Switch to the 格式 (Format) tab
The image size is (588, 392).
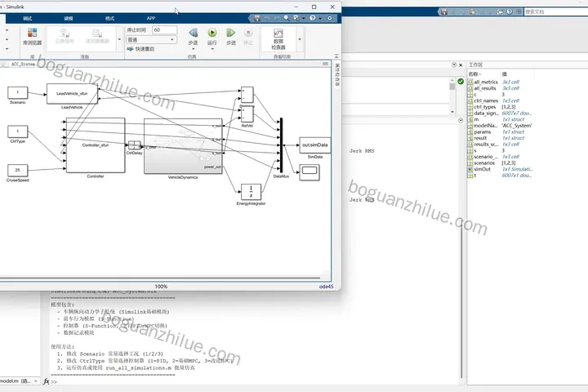(109, 18)
